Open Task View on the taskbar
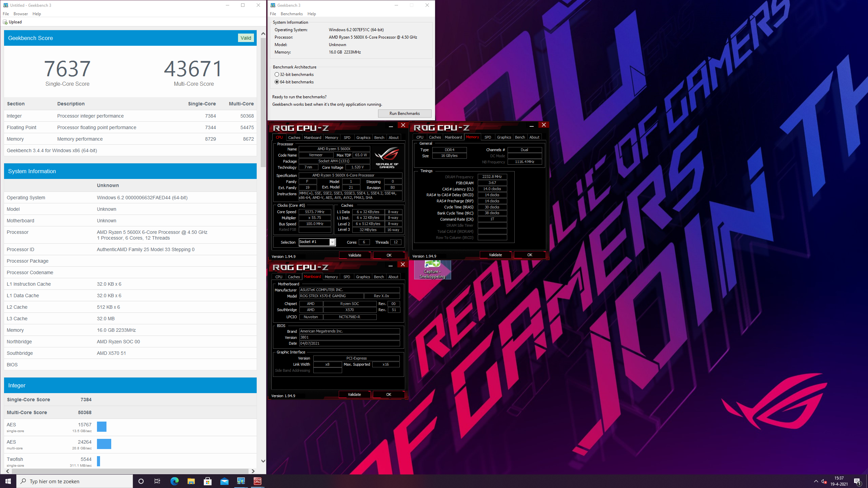This screenshot has height=488, width=868. 157,481
